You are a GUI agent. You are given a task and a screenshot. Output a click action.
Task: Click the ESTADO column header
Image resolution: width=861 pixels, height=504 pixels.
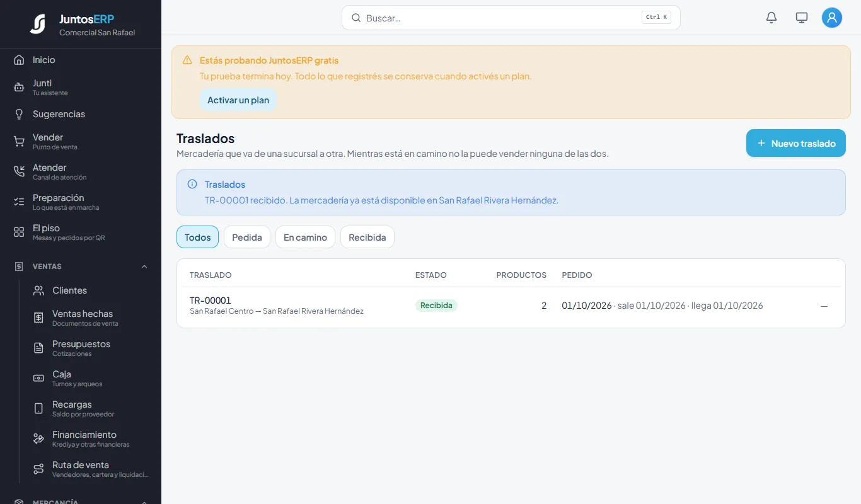tap(431, 275)
